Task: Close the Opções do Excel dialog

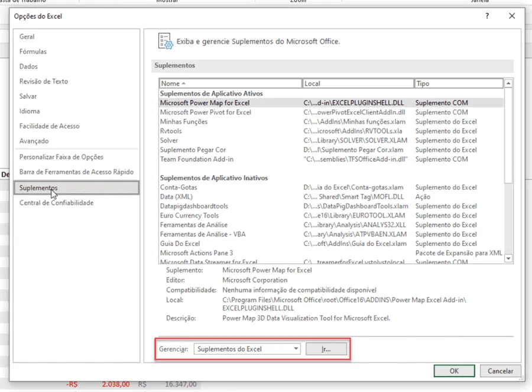Action: pos(512,16)
